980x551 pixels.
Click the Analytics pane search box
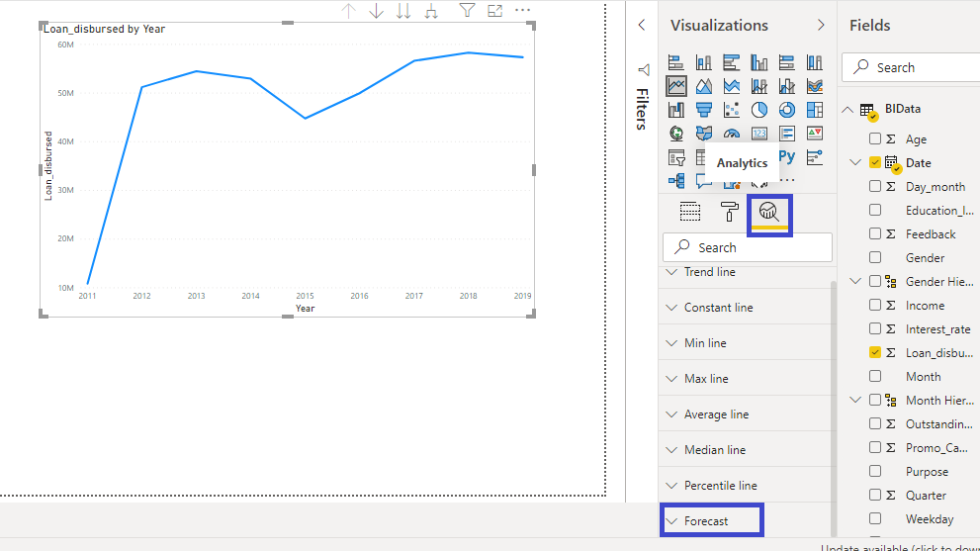click(x=748, y=247)
